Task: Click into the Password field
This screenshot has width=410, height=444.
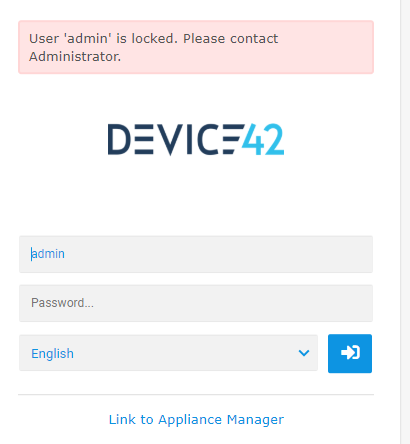Action: click(x=196, y=303)
